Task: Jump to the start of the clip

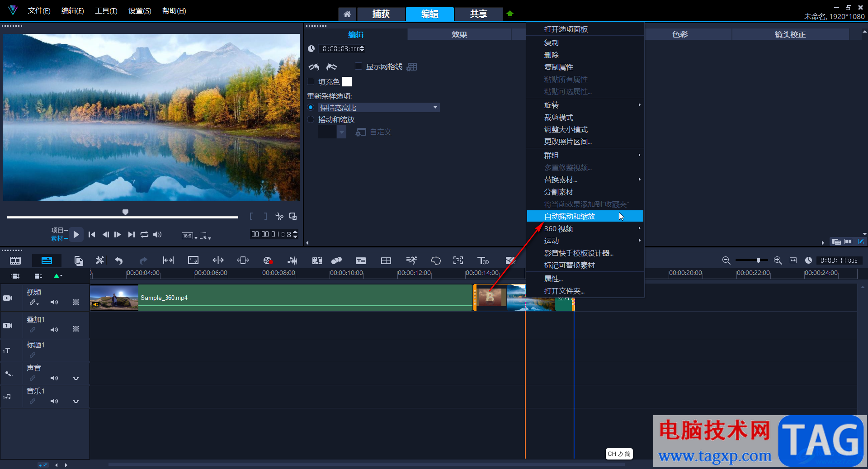Action: click(x=92, y=234)
